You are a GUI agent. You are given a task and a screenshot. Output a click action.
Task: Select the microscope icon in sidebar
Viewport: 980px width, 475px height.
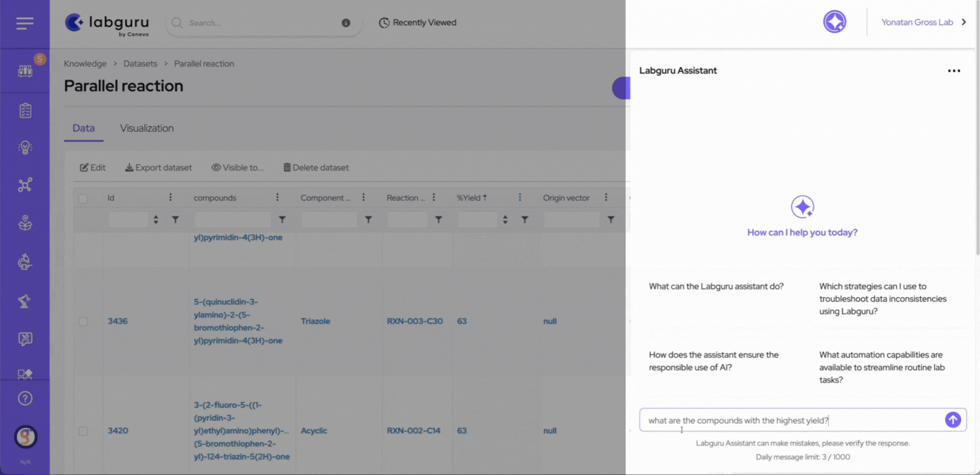pos(24,262)
